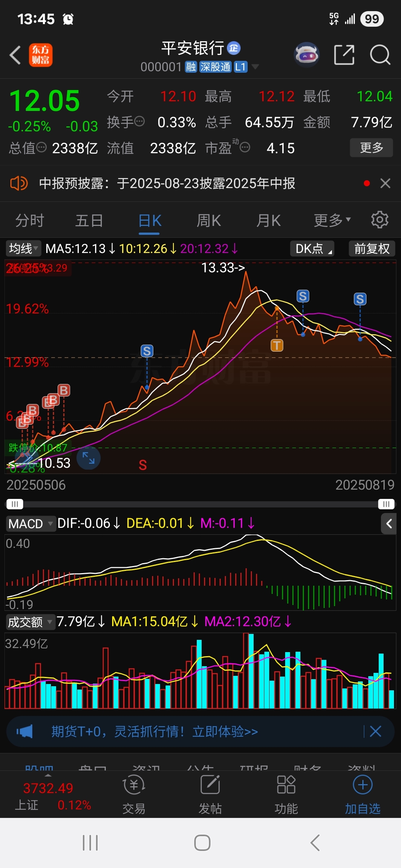Tap the Android back button
This screenshot has height=868, width=401.
314,843
